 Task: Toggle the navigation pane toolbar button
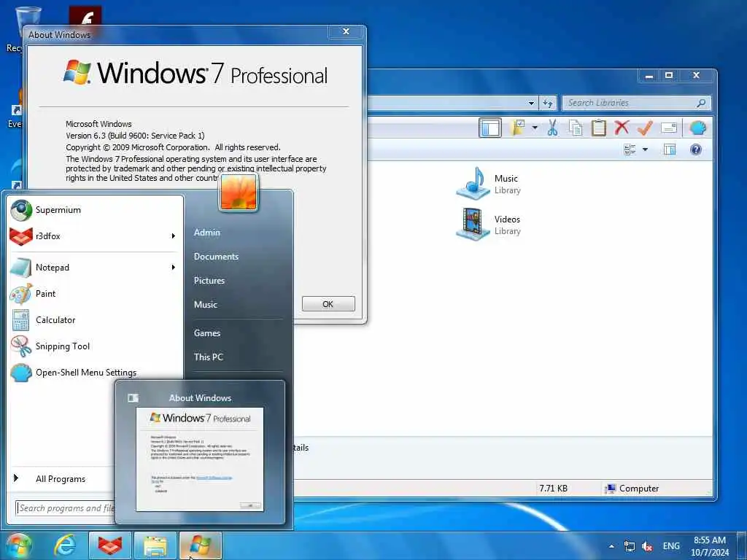point(489,128)
